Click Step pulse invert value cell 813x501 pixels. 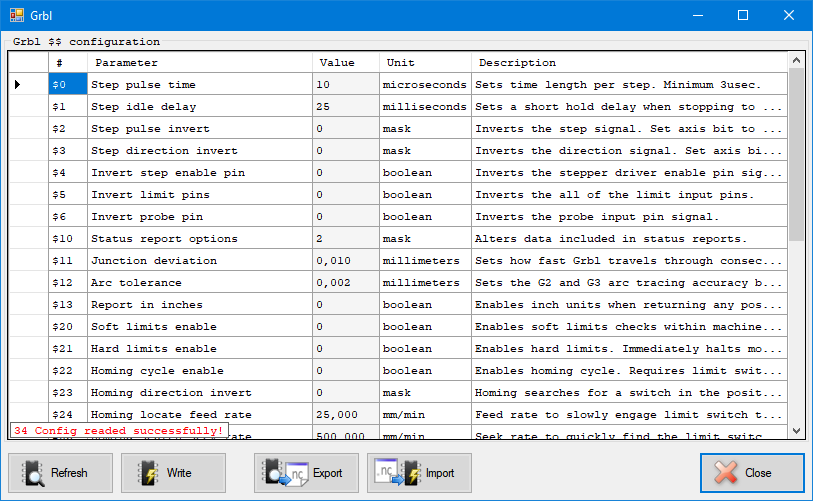(346, 128)
